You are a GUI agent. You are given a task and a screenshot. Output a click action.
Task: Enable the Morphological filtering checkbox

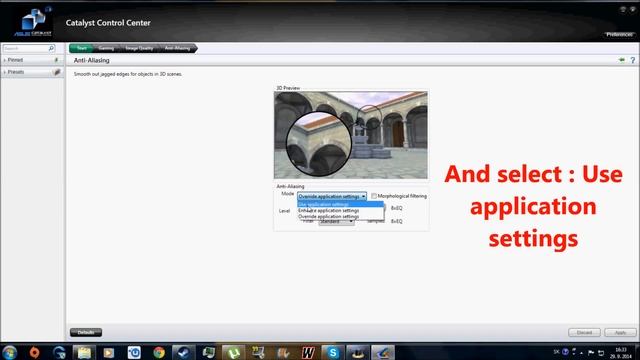[374, 196]
